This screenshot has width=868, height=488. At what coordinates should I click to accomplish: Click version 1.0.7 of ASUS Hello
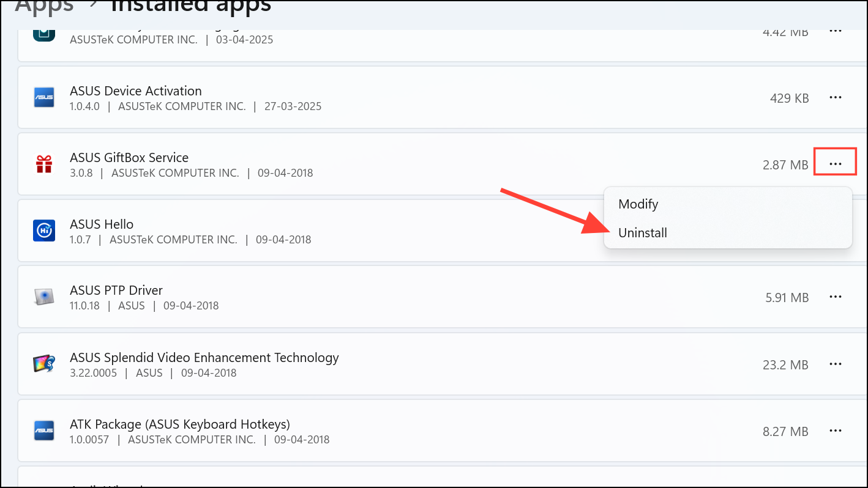[x=80, y=240]
